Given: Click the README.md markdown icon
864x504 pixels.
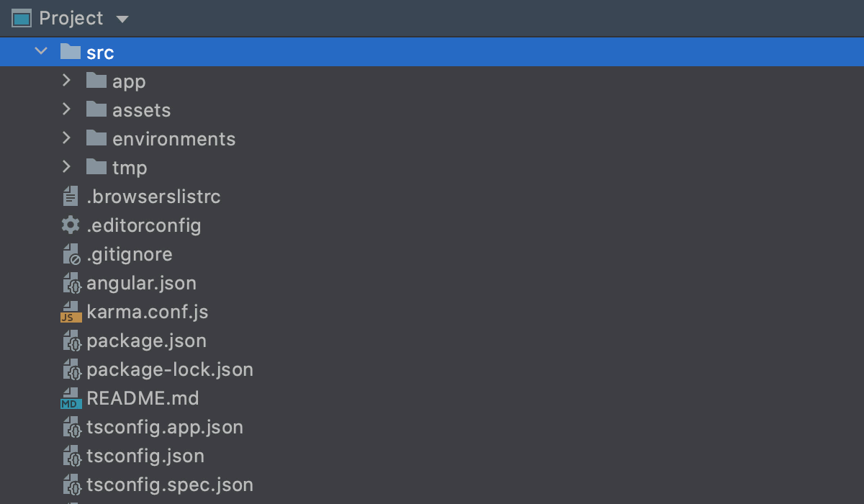Looking at the screenshot, I should coord(70,398).
